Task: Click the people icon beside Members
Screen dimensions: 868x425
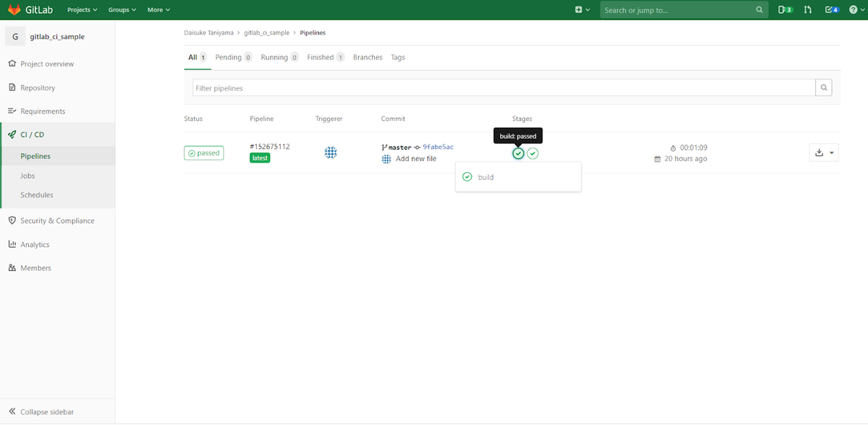Action: [12, 267]
